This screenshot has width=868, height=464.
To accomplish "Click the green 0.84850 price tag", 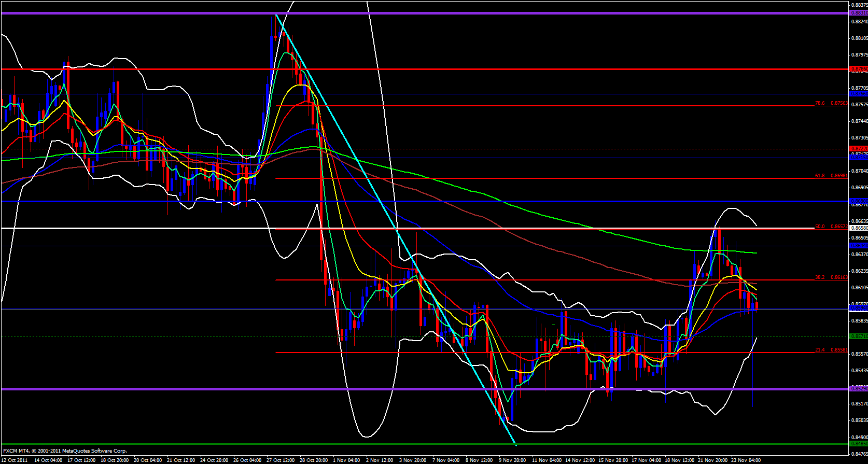I will tap(858, 443).
